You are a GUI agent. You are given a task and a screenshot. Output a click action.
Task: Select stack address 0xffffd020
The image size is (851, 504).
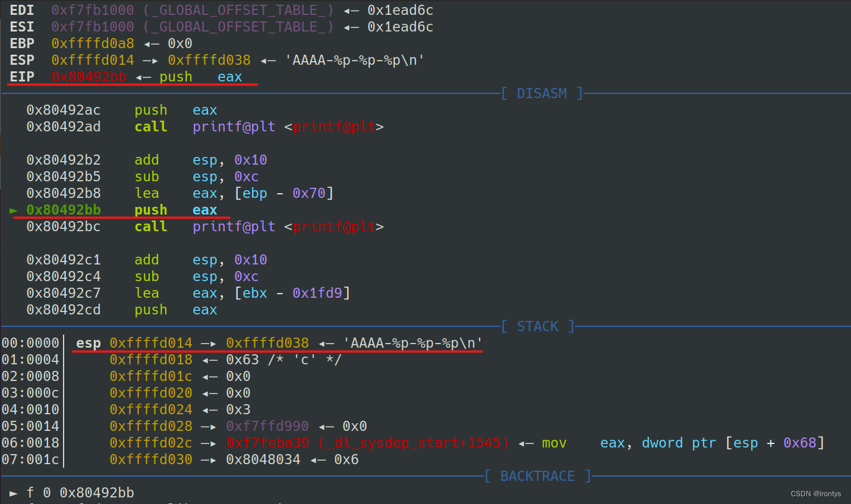click(x=151, y=393)
